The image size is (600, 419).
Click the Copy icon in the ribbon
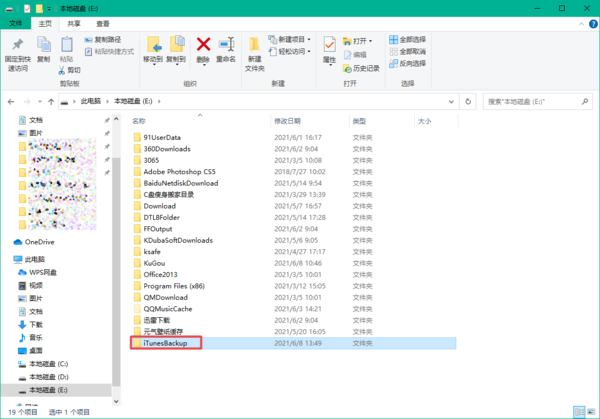(44, 44)
